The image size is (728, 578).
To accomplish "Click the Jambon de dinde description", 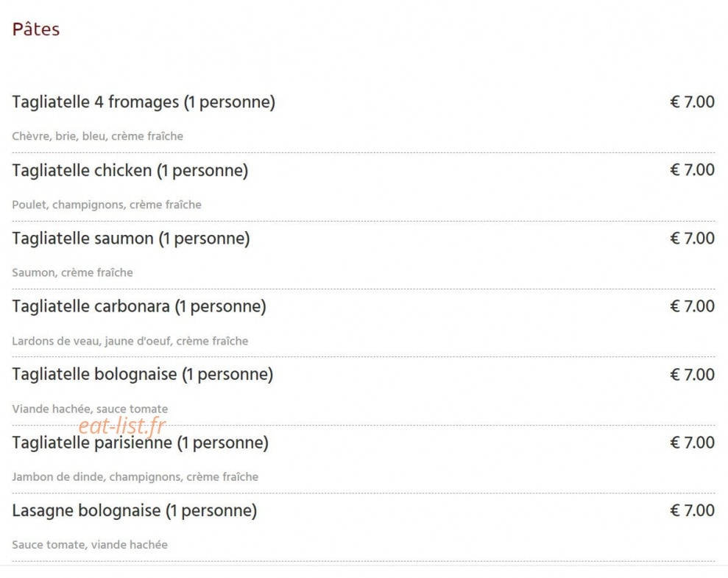I will coord(135,477).
